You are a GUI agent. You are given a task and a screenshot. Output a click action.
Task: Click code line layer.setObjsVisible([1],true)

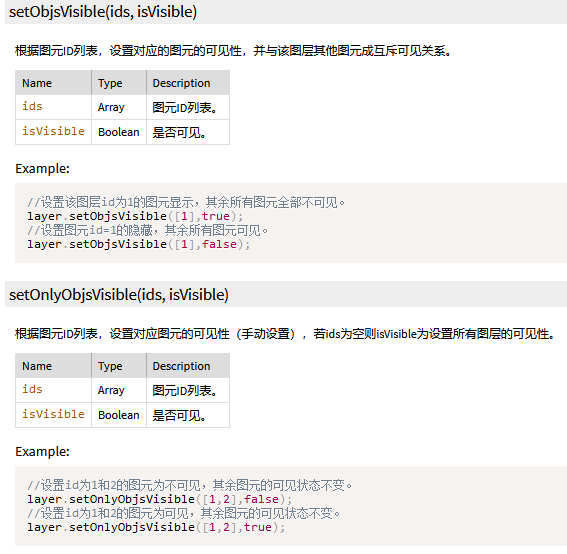click(x=135, y=216)
